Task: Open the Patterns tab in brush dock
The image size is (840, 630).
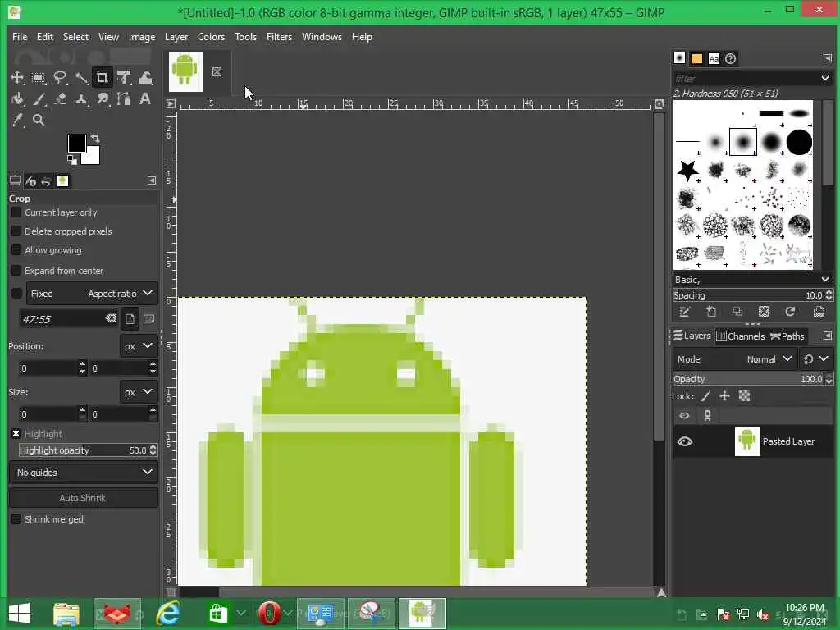Action: click(696, 59)
